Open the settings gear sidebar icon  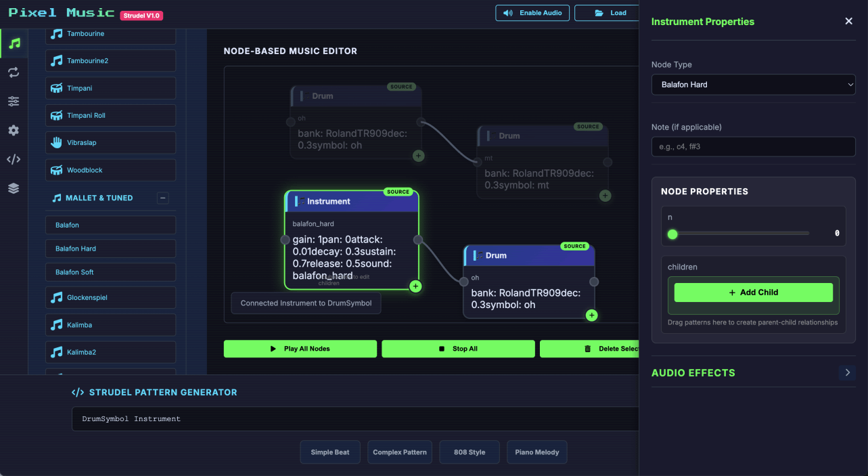point(14,131)
